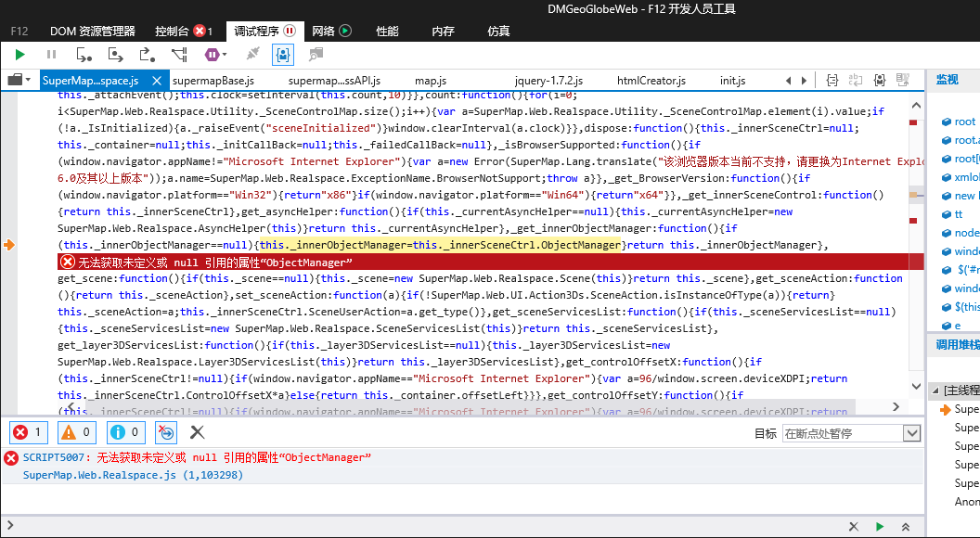Click the search in files icon
This screenshot has height=538, width=980.
coord(316,55)
